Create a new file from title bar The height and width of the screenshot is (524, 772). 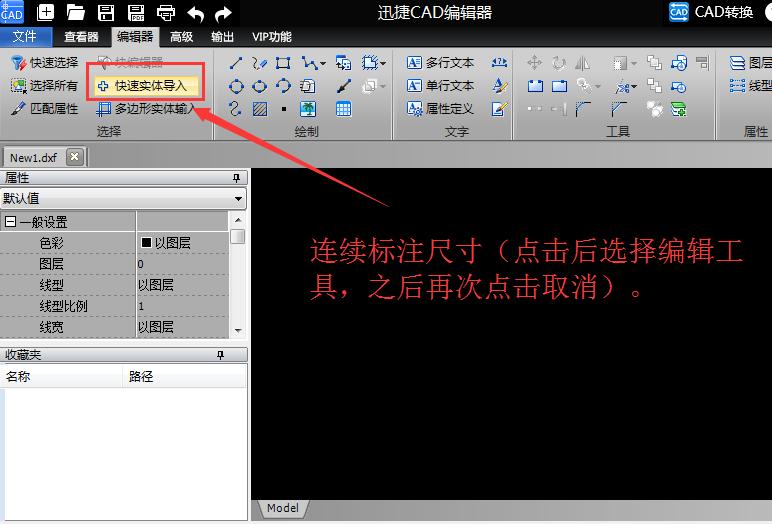[46, 12]
